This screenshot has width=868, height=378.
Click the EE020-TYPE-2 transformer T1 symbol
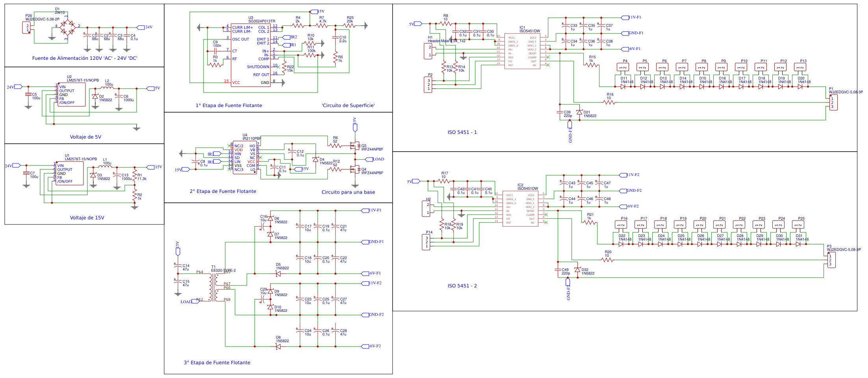[x=213, y=287]
